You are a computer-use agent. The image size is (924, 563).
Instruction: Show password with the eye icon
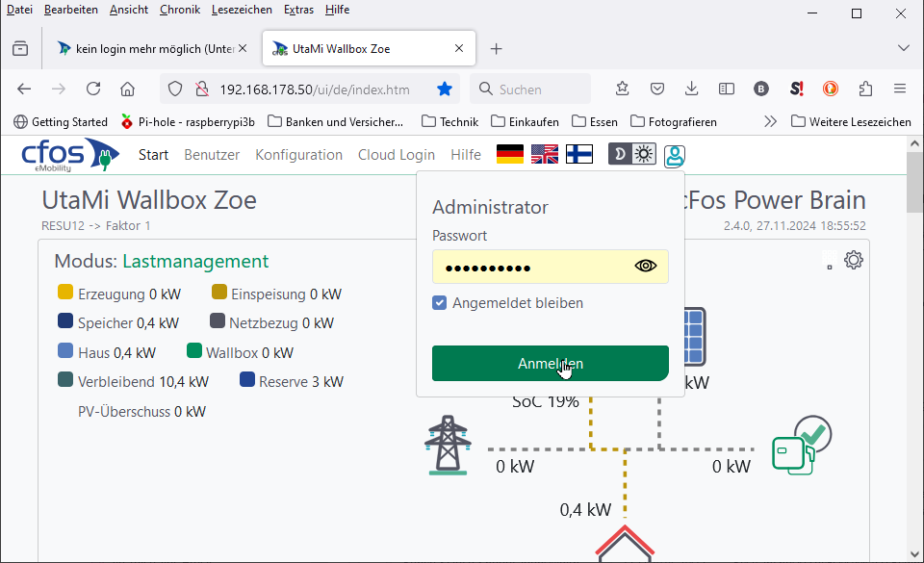[x=645, y=267]
